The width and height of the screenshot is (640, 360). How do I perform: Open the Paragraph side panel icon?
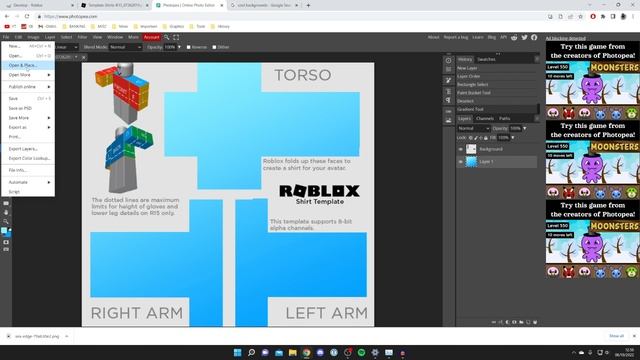click(x=448, y=100)
